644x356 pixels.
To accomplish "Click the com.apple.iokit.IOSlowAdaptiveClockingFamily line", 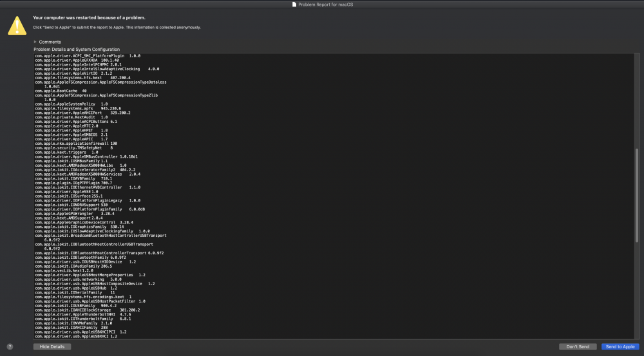I will (92, 231).
